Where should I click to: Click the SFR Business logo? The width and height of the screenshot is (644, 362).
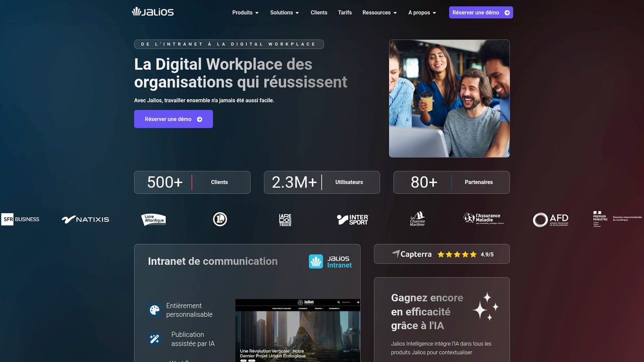pos(20,219)
